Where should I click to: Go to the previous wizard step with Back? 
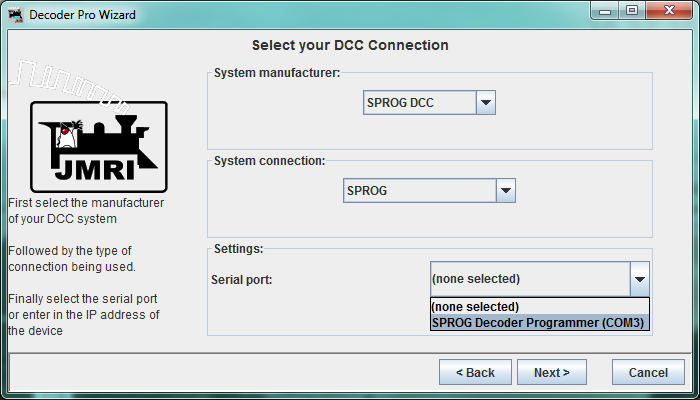pos(475,372)
